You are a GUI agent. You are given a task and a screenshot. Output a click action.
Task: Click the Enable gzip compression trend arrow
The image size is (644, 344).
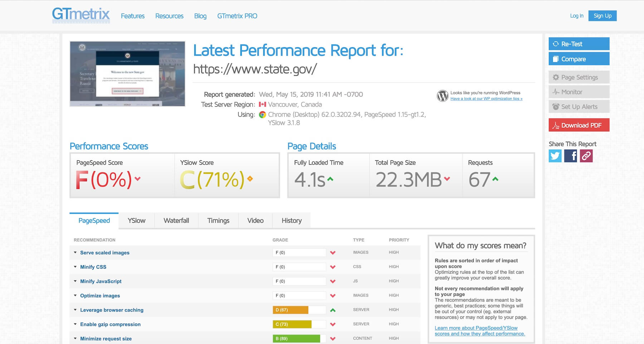click(333, 324)
